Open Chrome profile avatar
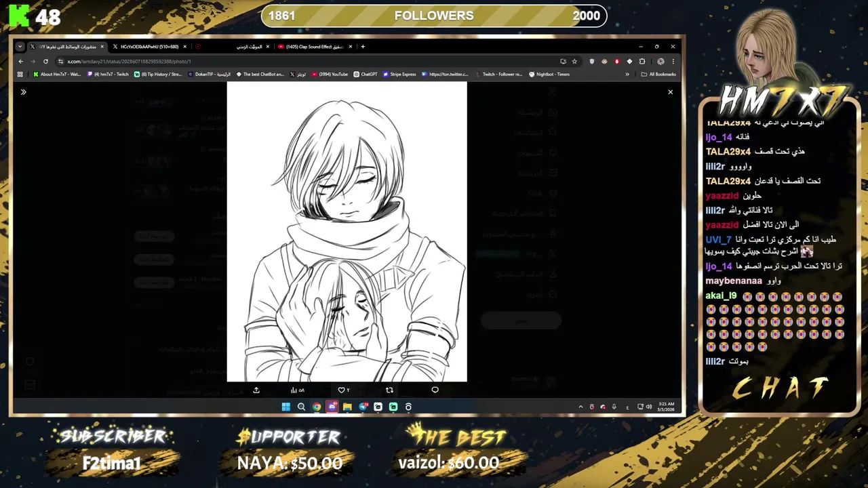 coord(661,61)
